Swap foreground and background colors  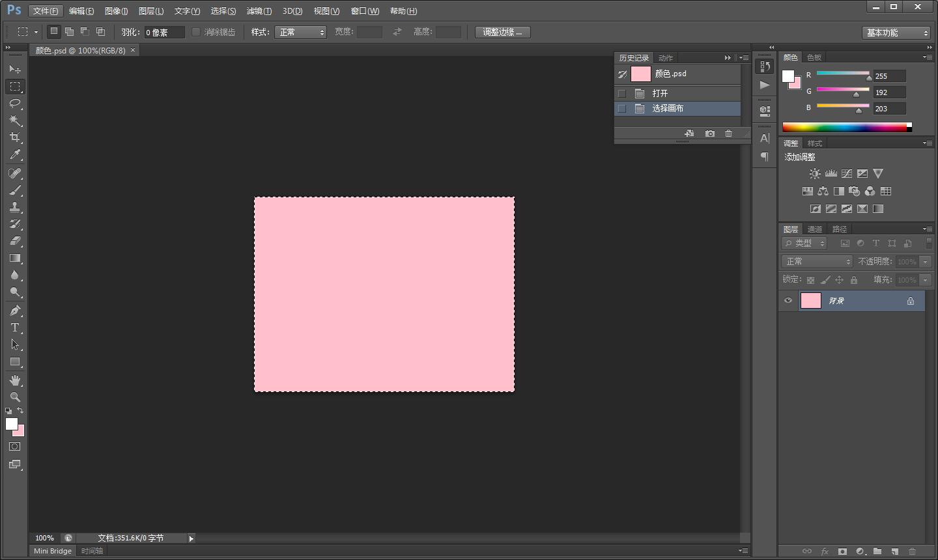(20, 411)
